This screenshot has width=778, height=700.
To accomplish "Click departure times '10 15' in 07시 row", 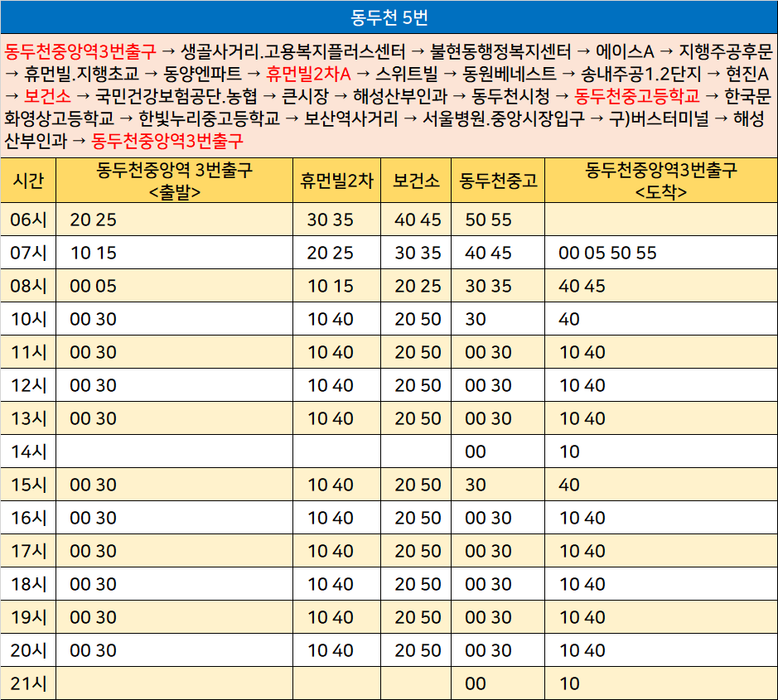I will [93, 253].
